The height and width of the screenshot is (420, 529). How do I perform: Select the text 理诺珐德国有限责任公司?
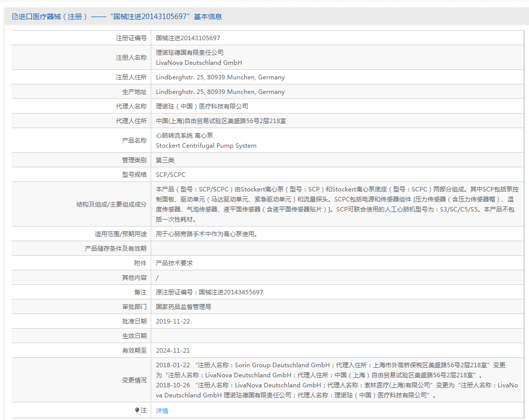(x=189, y=53)
